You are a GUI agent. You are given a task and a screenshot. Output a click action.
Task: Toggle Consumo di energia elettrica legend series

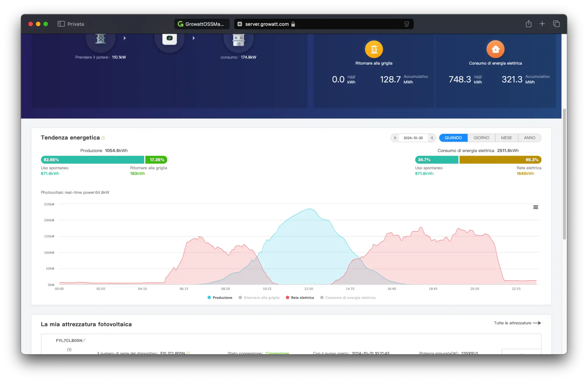click(x=348, y=298)
